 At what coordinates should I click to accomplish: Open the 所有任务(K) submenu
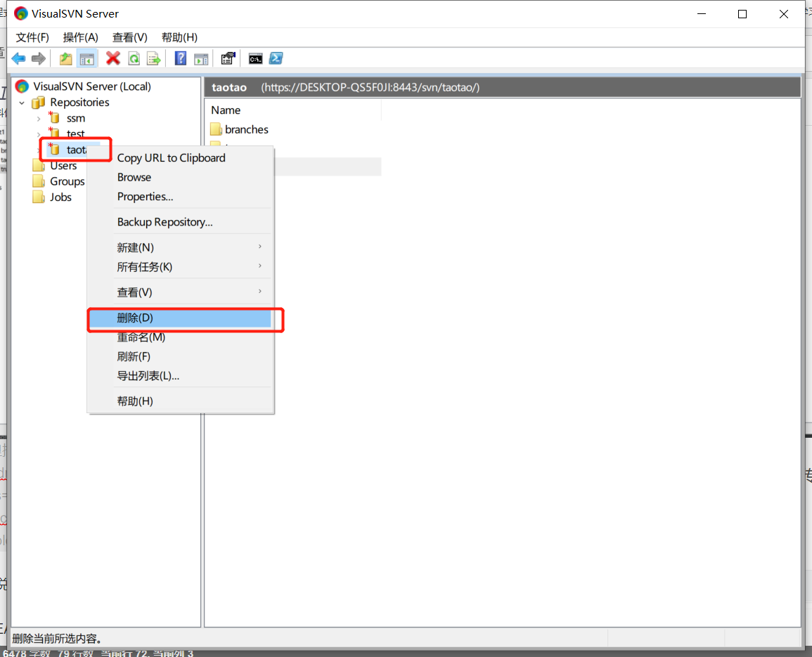tap(180, 267)
